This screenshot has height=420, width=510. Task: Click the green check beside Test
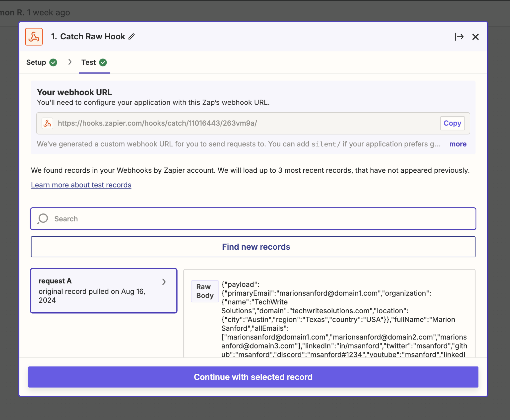tap(103, 62)
